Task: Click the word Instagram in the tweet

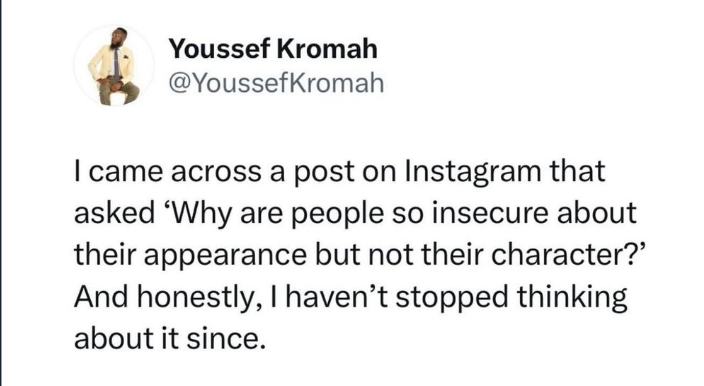Action: [473, 171]
